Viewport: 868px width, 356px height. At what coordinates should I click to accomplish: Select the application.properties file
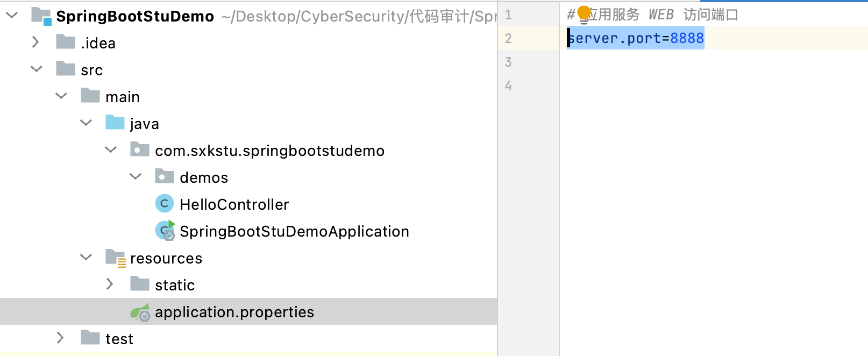point(234,312)
